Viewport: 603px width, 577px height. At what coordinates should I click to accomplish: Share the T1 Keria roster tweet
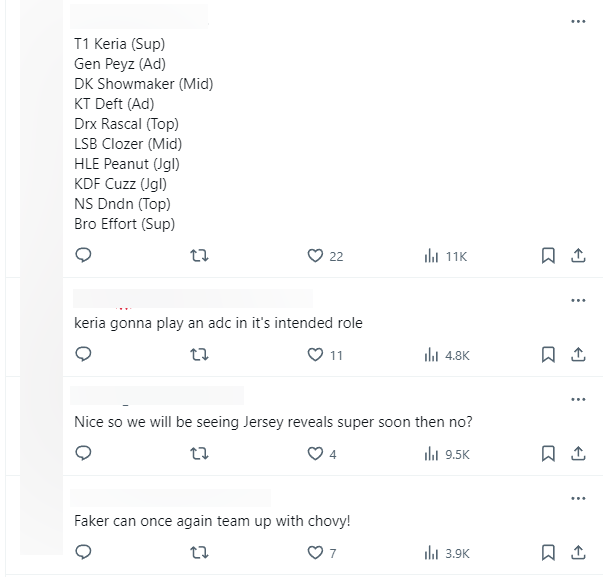click(577, 256)
